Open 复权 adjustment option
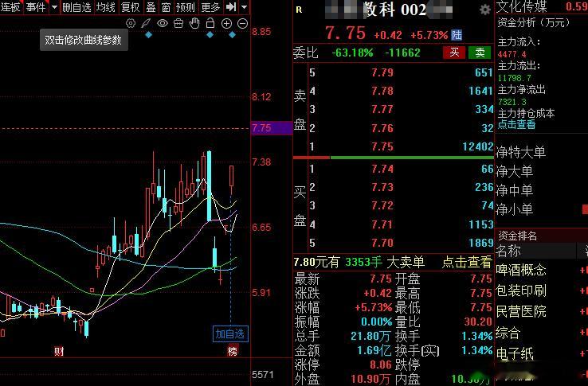The image size is (588, 386). (131, 6)
